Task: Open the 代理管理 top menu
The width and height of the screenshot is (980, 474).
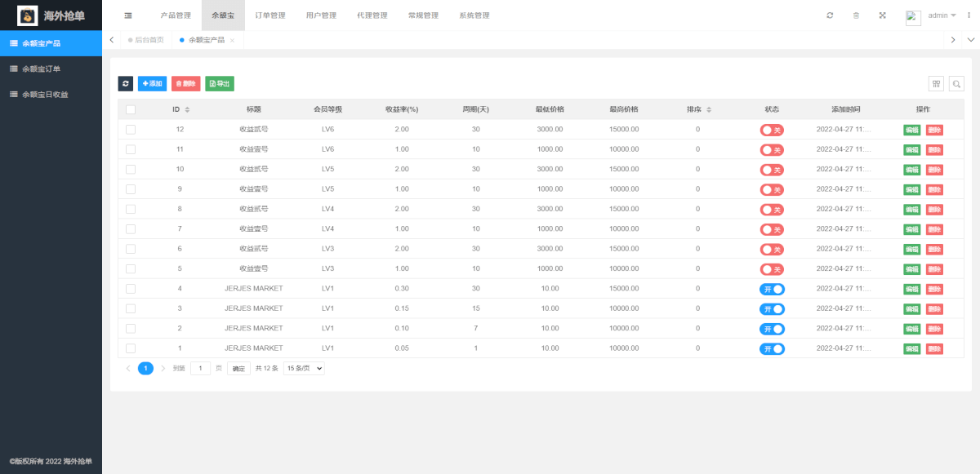Action: 372,16
